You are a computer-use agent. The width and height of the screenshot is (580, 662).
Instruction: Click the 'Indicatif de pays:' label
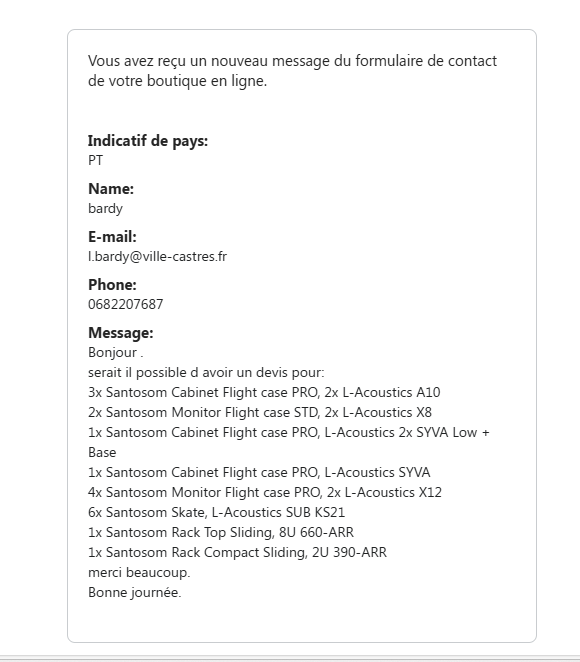click(148, 141)
